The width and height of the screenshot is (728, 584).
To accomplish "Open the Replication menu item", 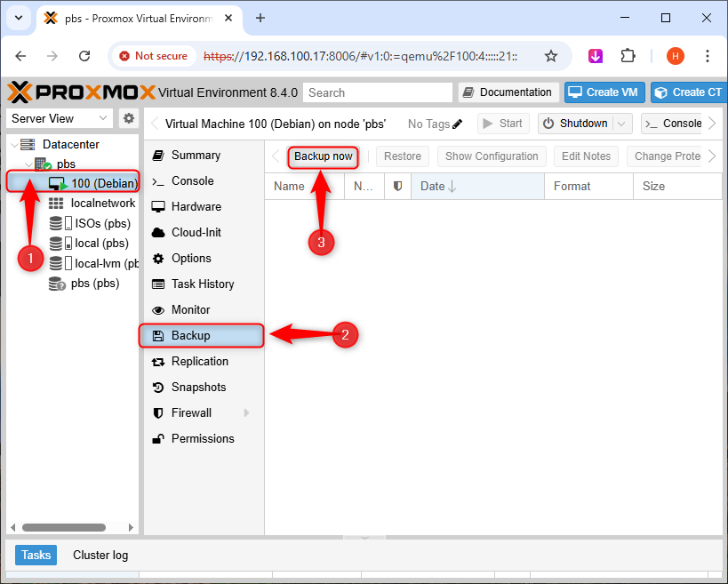I will tap(204, 361).
